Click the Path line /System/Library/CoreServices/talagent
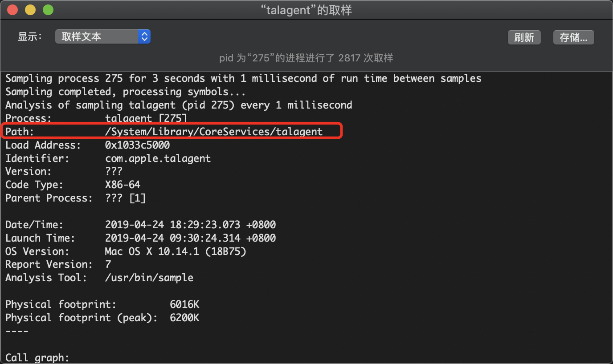Screen dimensions: 613x364 (164, 132)
